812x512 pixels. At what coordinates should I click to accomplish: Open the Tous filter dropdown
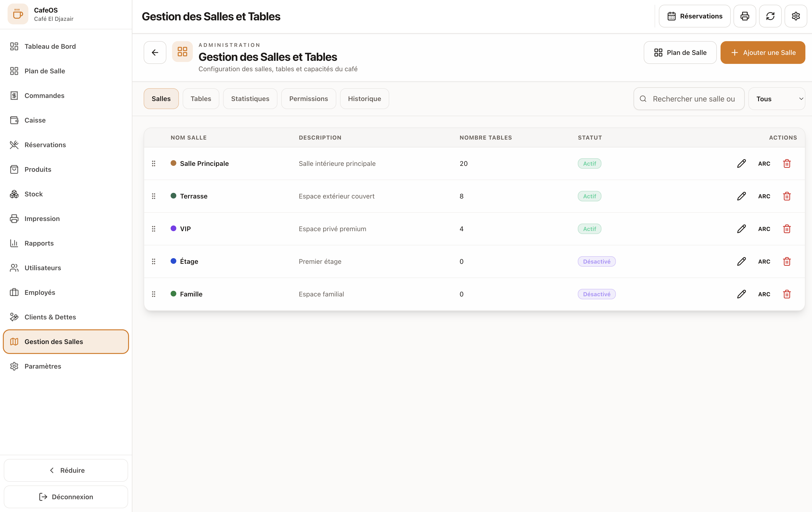(777, 99)
